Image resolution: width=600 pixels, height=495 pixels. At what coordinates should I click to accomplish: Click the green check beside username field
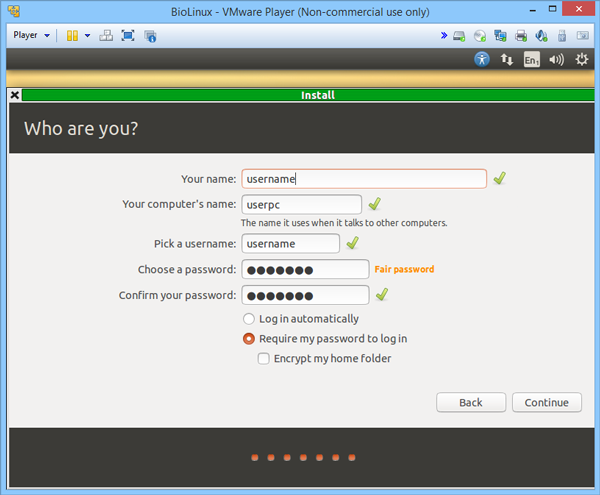click(352, 243)
